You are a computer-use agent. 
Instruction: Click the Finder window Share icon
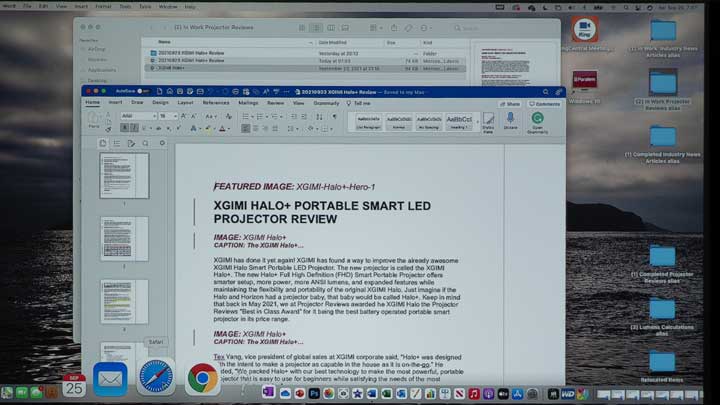point(394,28)
